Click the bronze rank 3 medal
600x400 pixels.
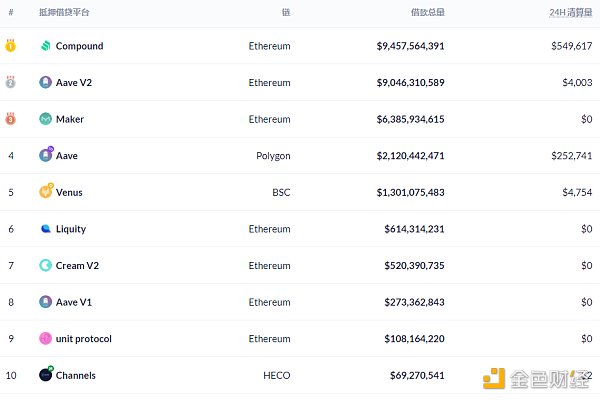coord(10,119)
